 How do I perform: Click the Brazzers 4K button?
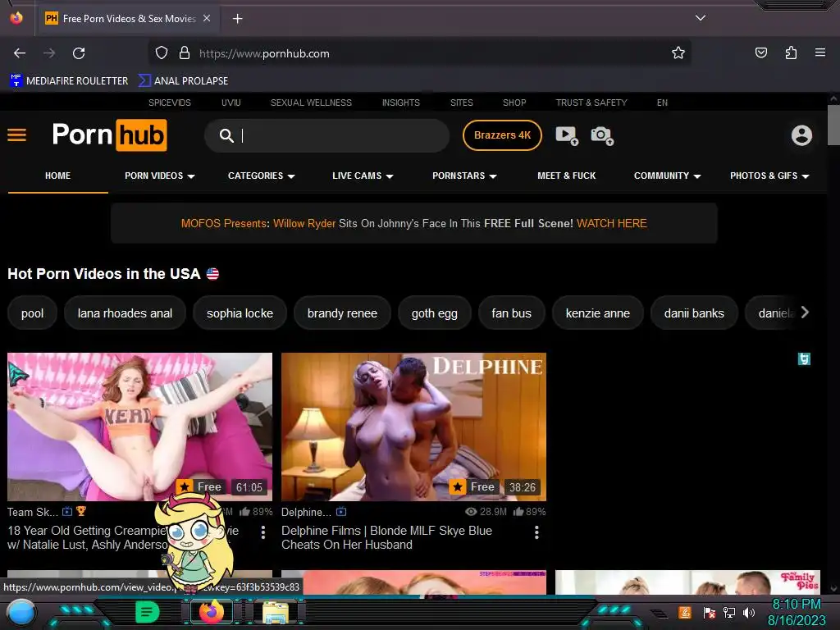click(502, 135)
